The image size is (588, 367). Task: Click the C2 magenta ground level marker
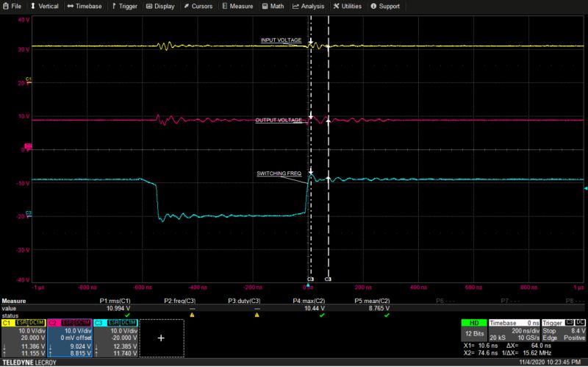pos(28,146)
